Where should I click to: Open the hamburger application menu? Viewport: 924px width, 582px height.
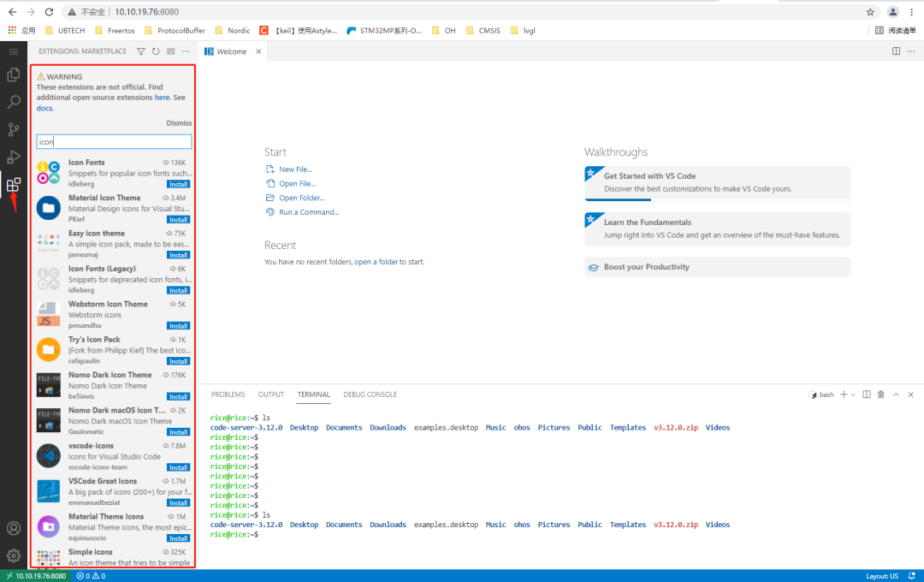[x=14, y=52]
